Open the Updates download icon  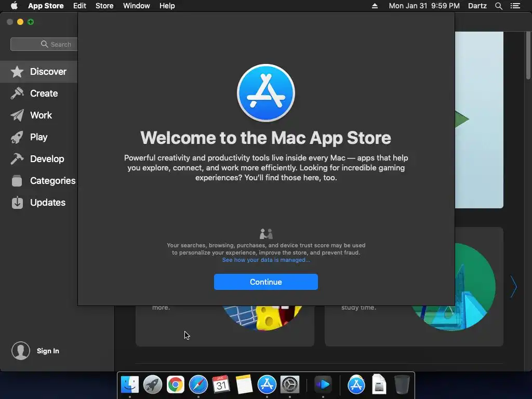17,203
